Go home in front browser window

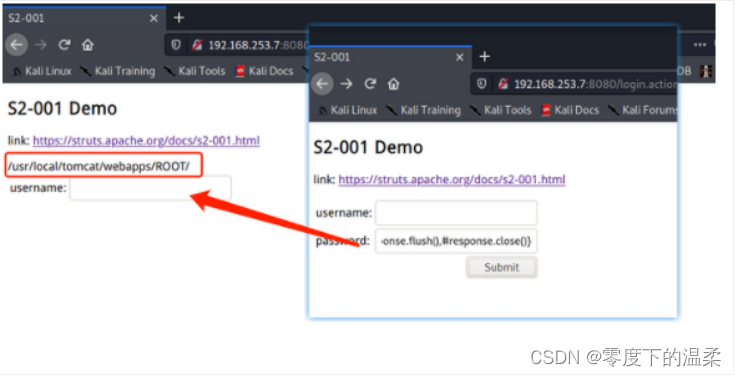(393, 84)
